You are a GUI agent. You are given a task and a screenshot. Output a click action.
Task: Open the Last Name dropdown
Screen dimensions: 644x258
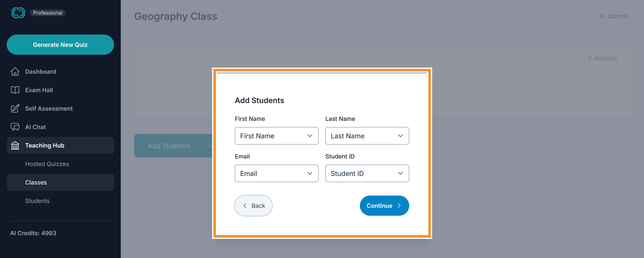pos(367,136)
